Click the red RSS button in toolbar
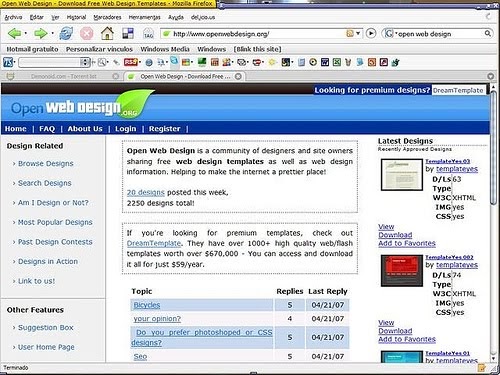This screenshot has width=500, height=375. pos(130,62)
